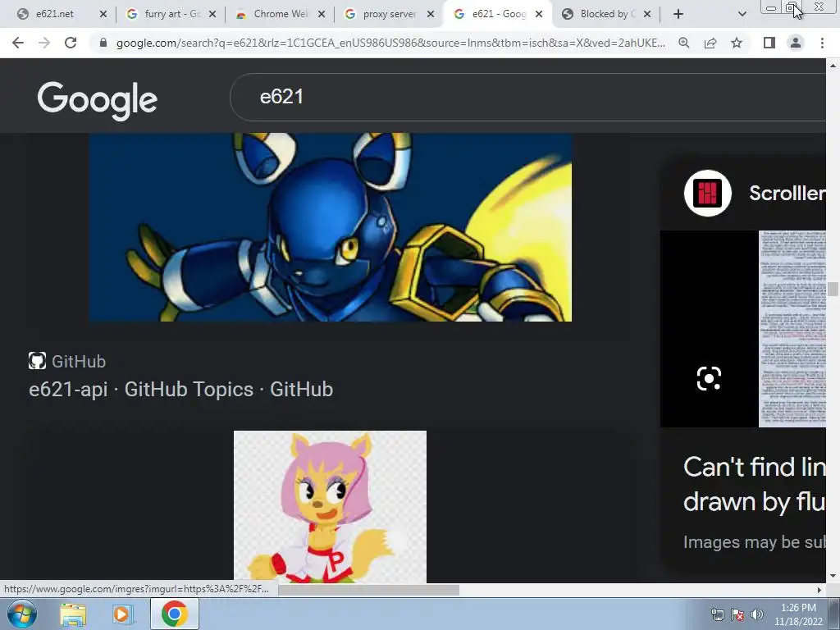This screenshot has width=840, height=630.
Task: Close the active e621 Google tab
Action: (539, 14)
